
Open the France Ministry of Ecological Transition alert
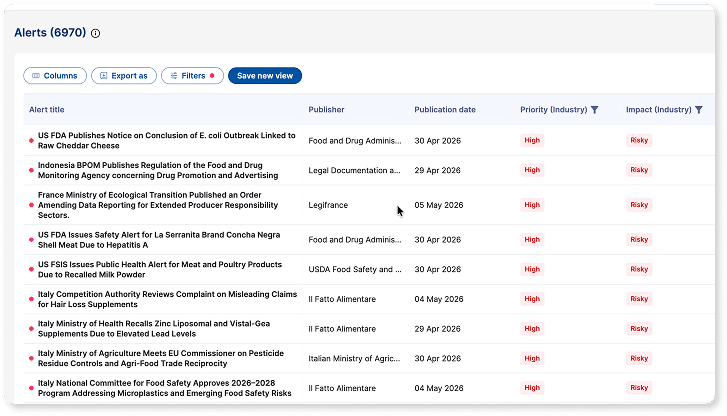[x=158, y=205]
